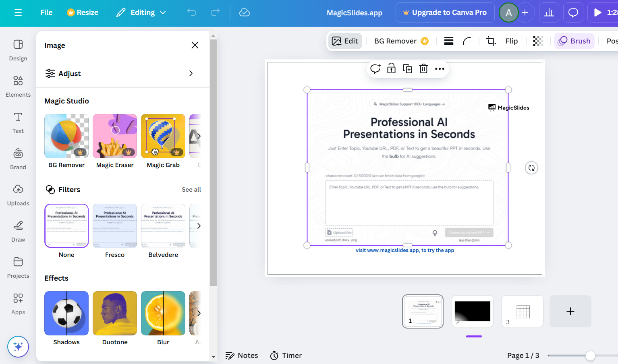Open the File menu
This screenshot has width=618, height=364.
click(x=46, y=12)
